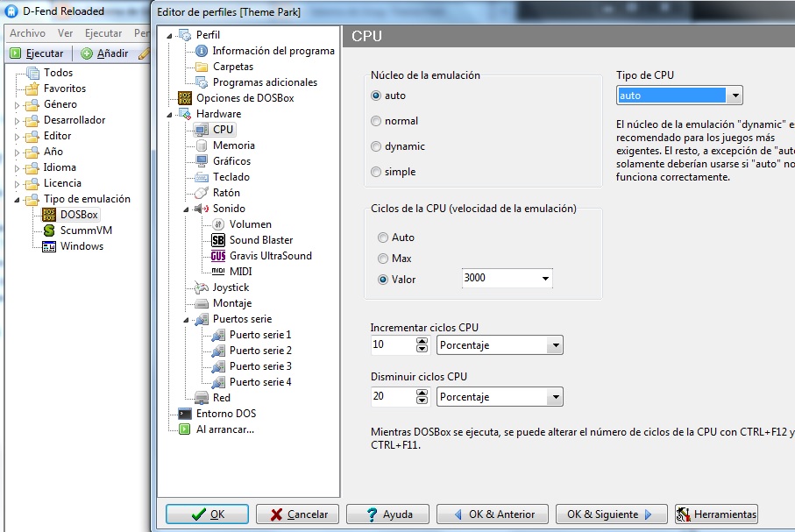Collapse Tipo de emulación in main window
This screenshot has height=532, width=795.
tap(17, 200)
